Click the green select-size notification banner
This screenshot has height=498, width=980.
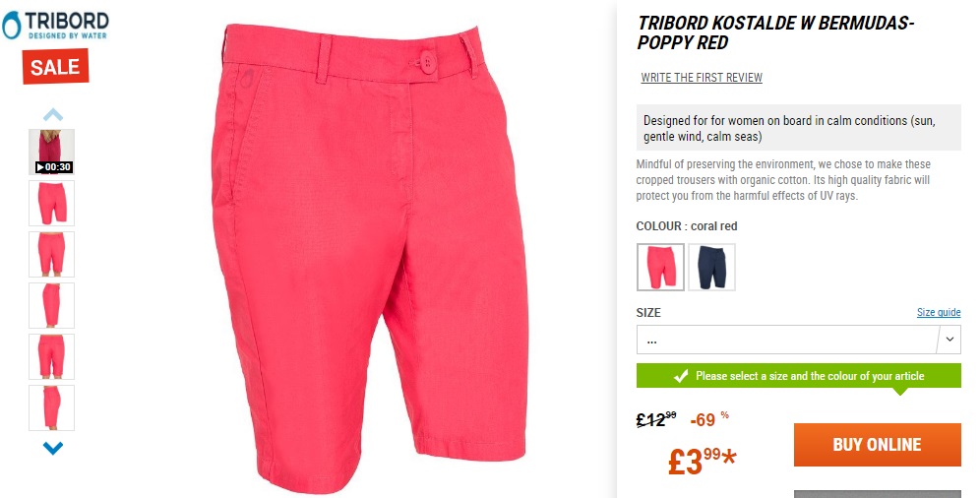click(799, 376)
